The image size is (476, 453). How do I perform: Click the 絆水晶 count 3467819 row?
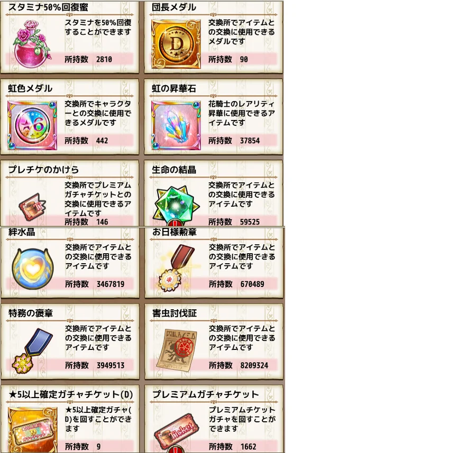point(70,284)
